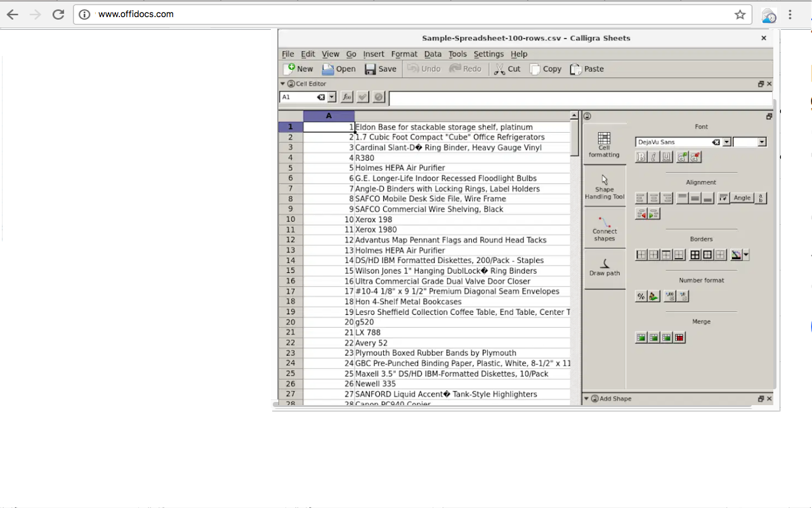The width and height of the screenshot is (812, 508).
Task: Open the DejaVu Sans font dropdown
Action: [x=727, y=142]
